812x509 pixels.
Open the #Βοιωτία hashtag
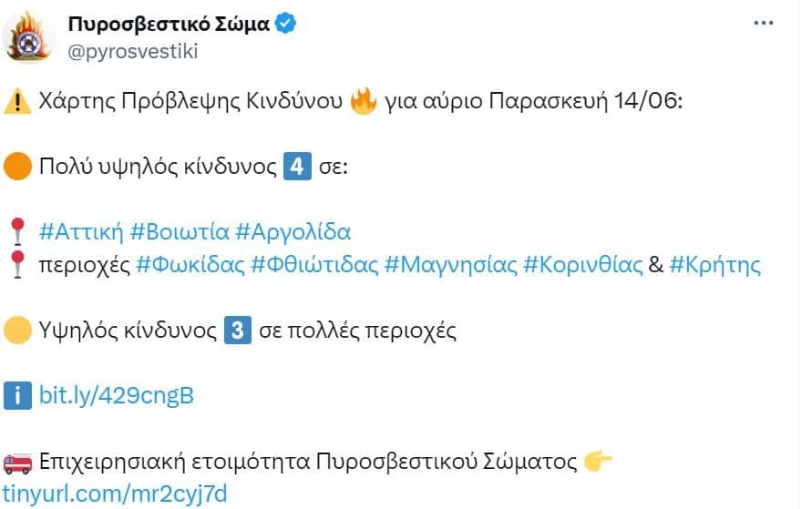pos(180,231)
